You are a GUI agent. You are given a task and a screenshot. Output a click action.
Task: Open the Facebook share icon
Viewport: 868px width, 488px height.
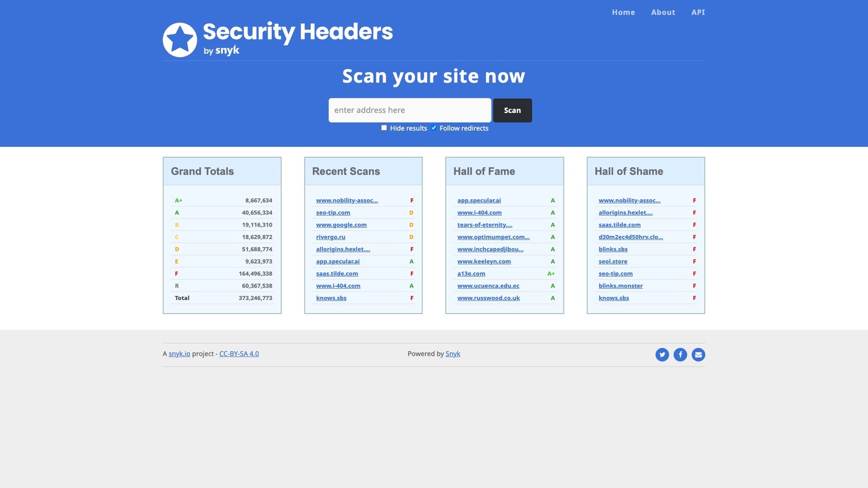point(680,355)
